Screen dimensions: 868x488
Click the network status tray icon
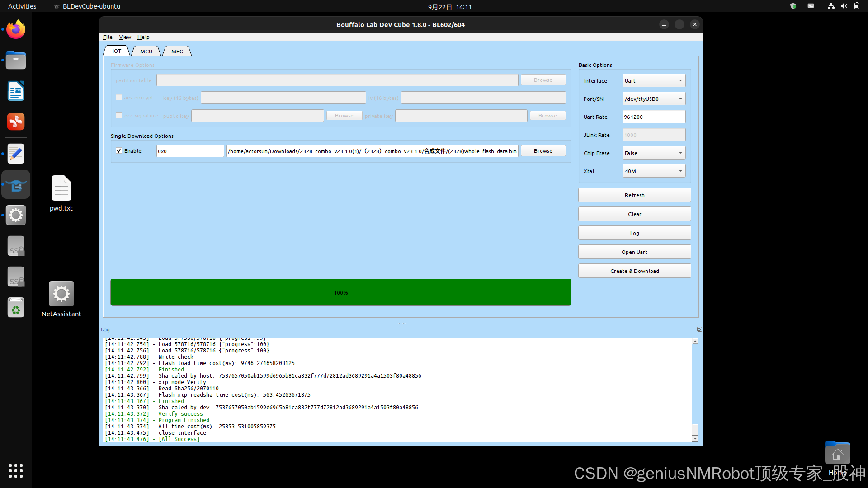(x=831, y=6)
